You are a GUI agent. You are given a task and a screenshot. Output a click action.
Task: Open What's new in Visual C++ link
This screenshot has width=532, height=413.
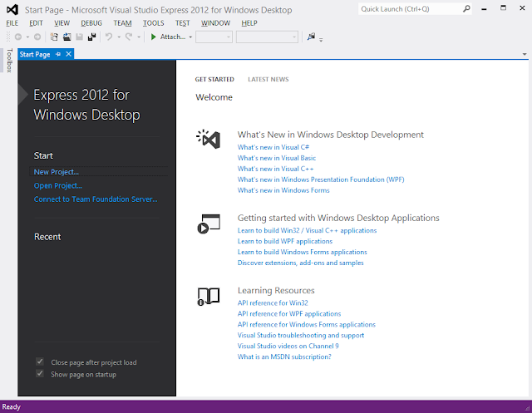(x=275, y=169)
